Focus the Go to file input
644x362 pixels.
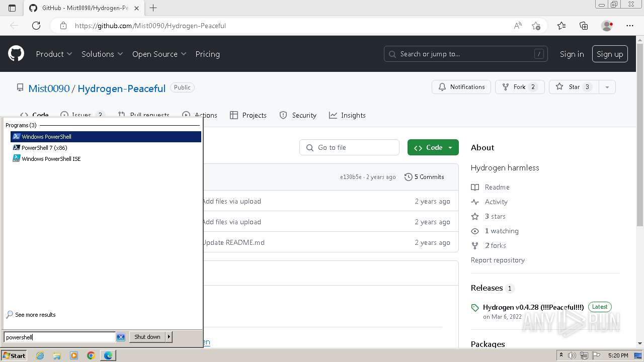pyautogui.click(x=349, y=147)
